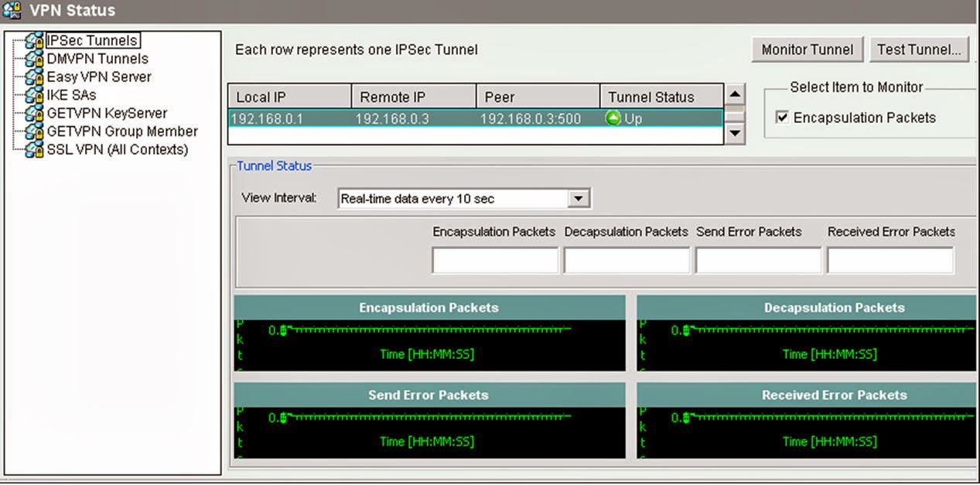
Task: Click the Peer column header
Action: [x=538, y=97]
